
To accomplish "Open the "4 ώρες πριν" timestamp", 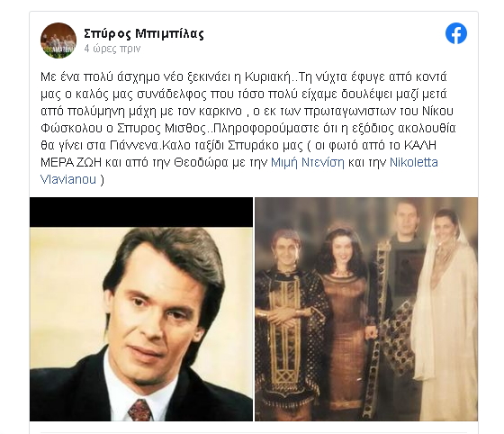I will [x=112, y=49].
